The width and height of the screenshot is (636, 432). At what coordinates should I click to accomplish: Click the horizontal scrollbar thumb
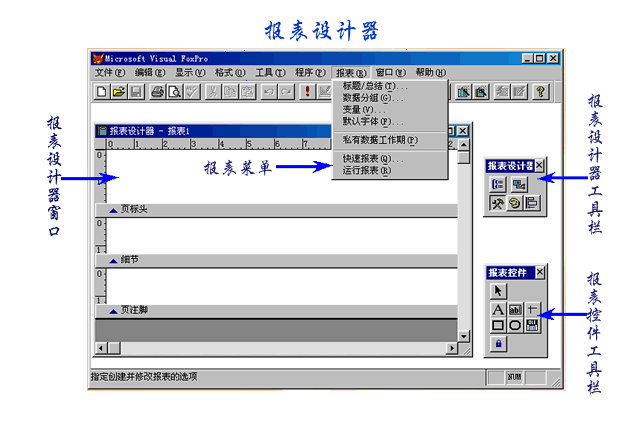click(114, 348)
